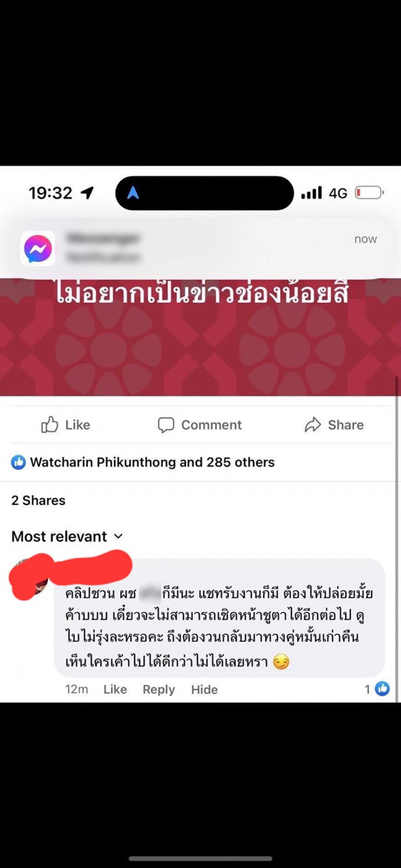Expand the Most relevant comment sorting dropdown
401x868 pixels.
coord(67,536)
